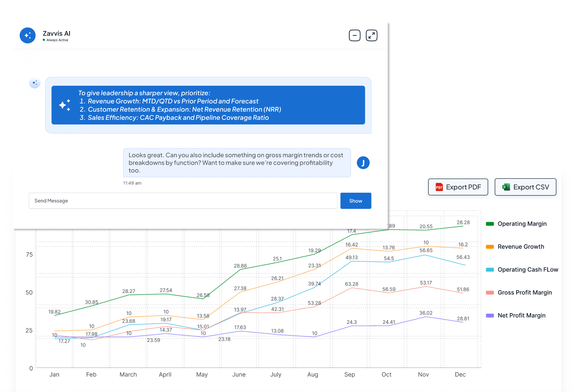The height and width of the screenshot is (392, 578).
Task: Click the J user avatar
Action: [x=363, y=163]
